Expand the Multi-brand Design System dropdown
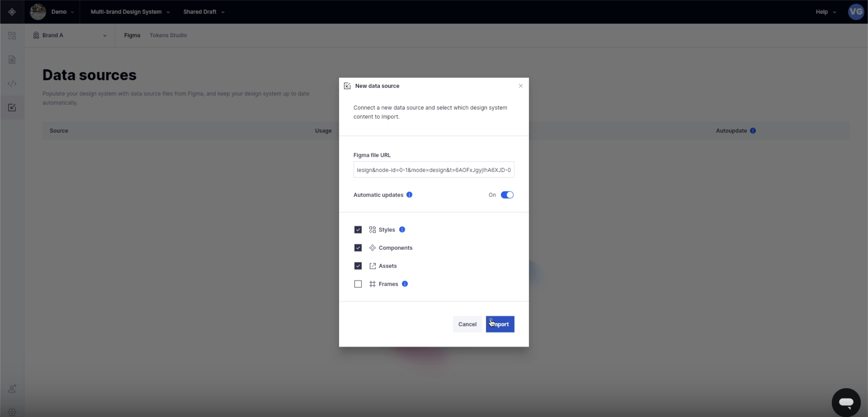The height and width of the screenshot is (417, 868). (130, 12)
